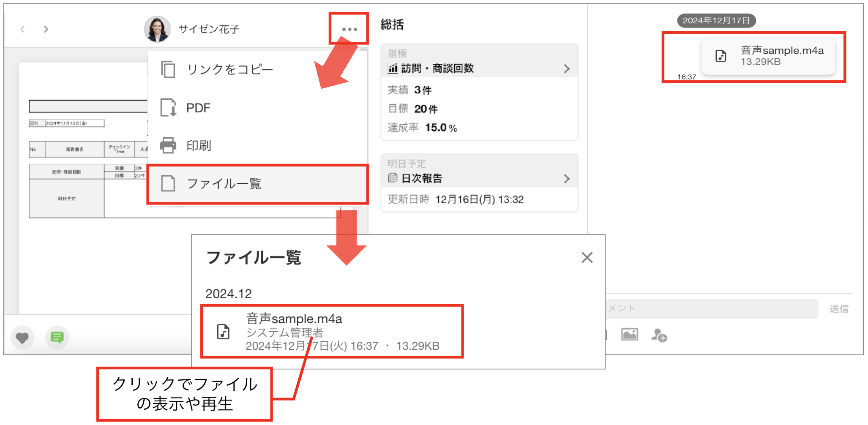The width and height of the screenshot is (868, 425).
Task: Click 16:37 timestamp in chat
Action: click(686, 77)
